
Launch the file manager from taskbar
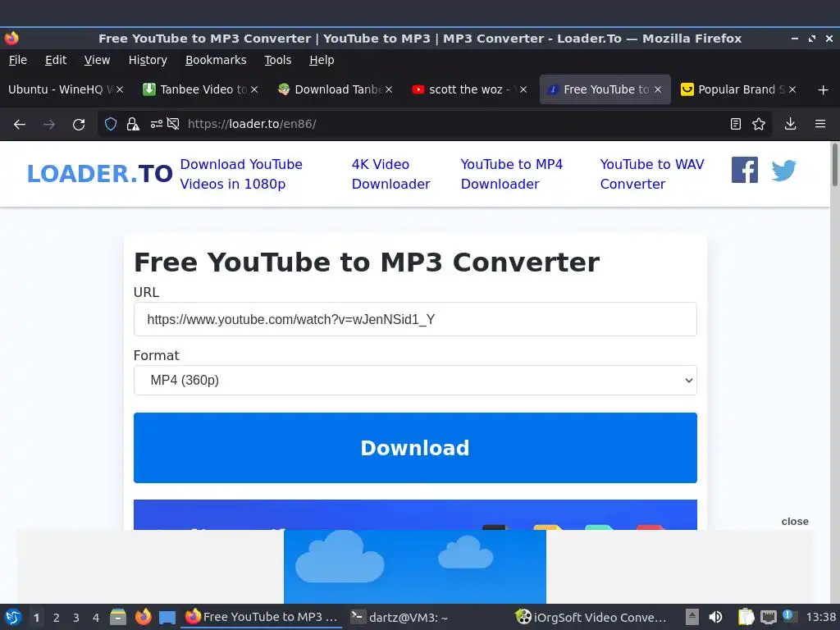click(x=118, y=617)
